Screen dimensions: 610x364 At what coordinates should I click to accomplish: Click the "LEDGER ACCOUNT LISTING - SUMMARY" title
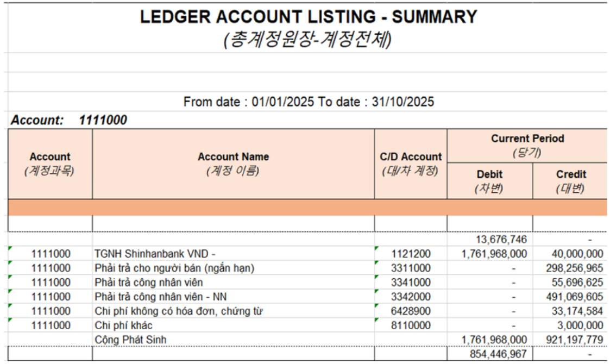tap(308, 17)
